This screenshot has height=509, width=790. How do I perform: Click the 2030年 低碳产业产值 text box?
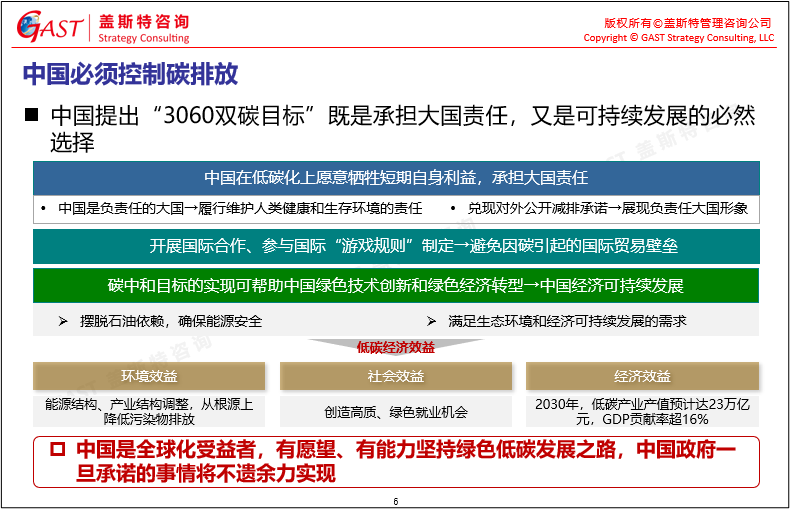pos(642,411)
